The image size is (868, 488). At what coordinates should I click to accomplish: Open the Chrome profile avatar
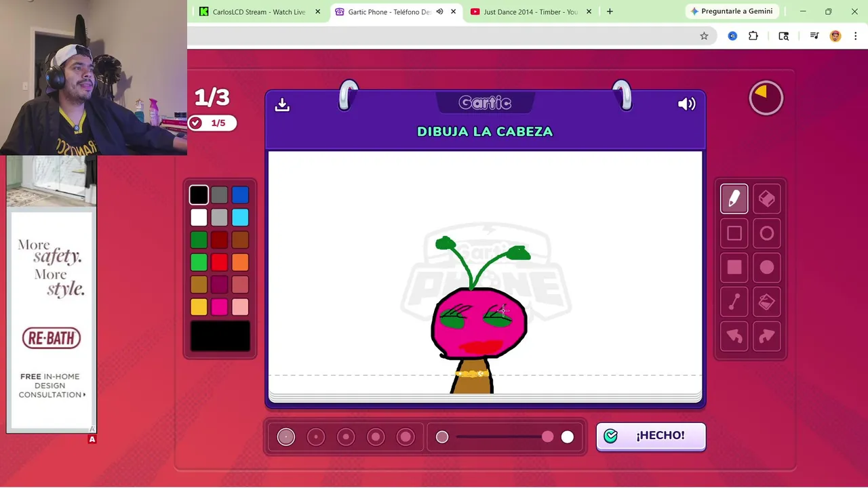835,36
